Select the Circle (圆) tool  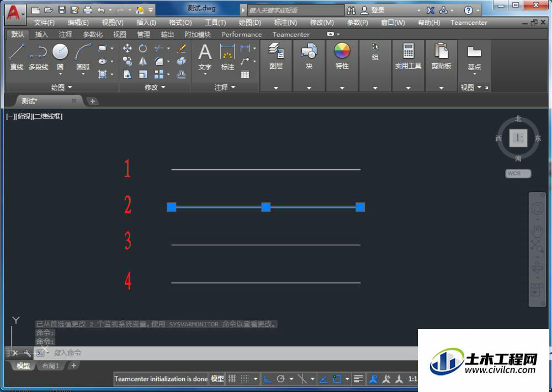tap(60, 52)
